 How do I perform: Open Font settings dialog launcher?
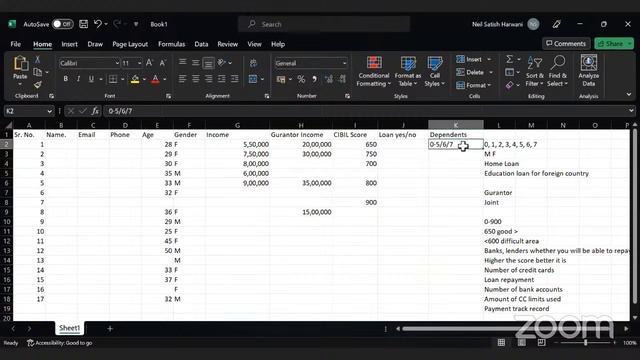pos(168,96)
